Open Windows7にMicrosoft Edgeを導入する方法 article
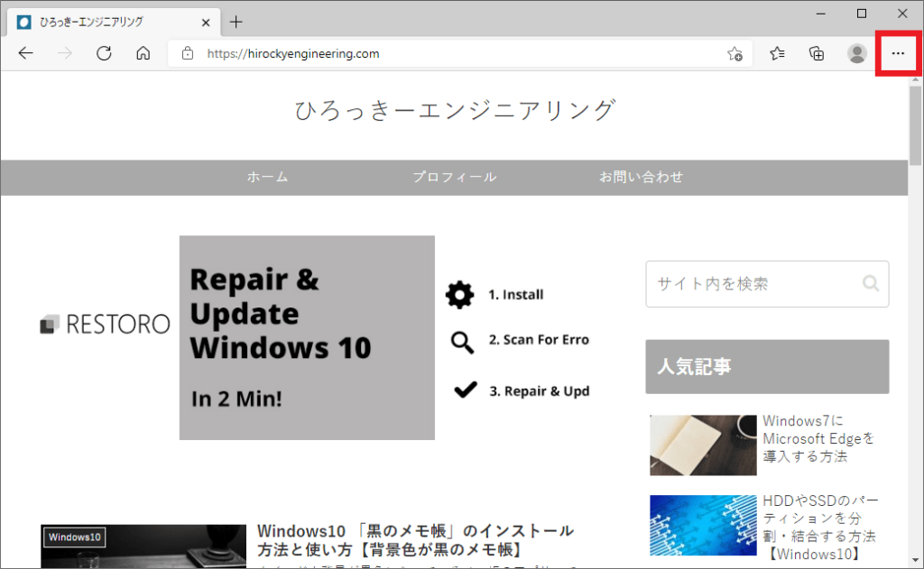The height and width of the screenshot is (569, 924). (818, 439)
